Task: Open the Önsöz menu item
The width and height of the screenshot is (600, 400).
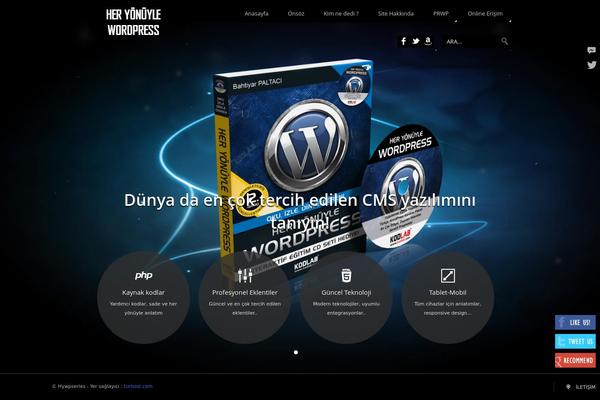Action: click(x=296, y=14)
